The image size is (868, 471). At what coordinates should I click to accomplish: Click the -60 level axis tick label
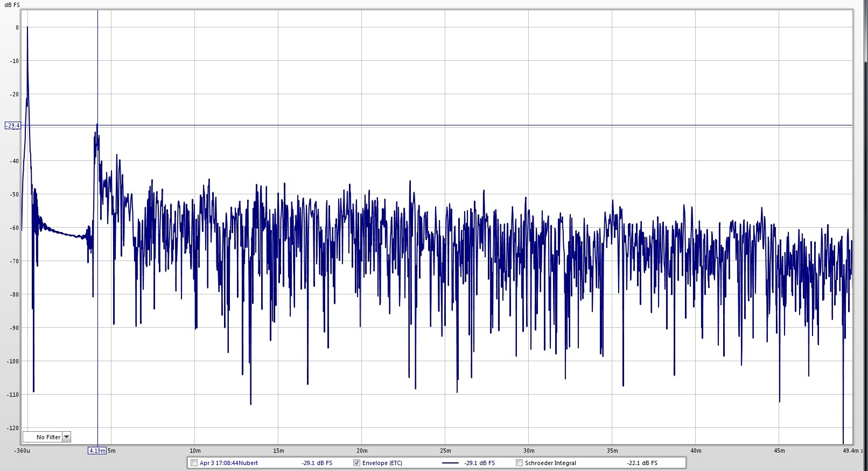(x=14, y=228)
